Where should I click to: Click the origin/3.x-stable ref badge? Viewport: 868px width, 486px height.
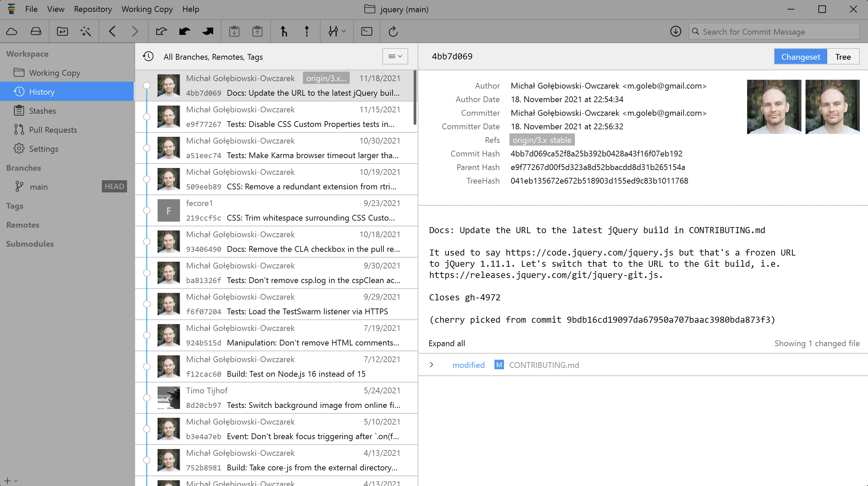pyautogui.click(x=542, y=140)
